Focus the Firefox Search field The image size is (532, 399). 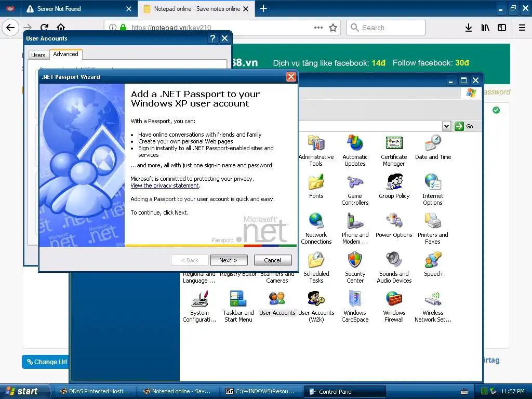386,28
